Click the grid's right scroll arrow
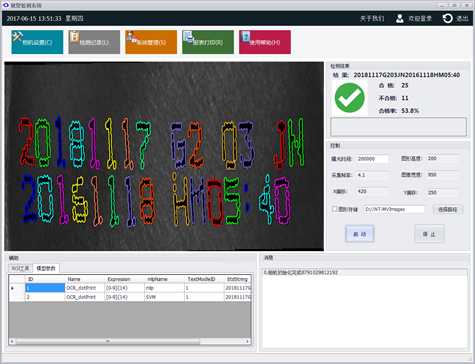 click(247, 341)
